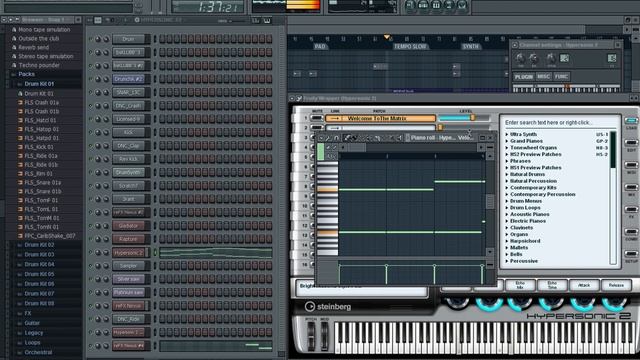This screenshot has height=360, width=640.
Task: Expand Tonewheel Organs preset category
Action: [507, 148]
